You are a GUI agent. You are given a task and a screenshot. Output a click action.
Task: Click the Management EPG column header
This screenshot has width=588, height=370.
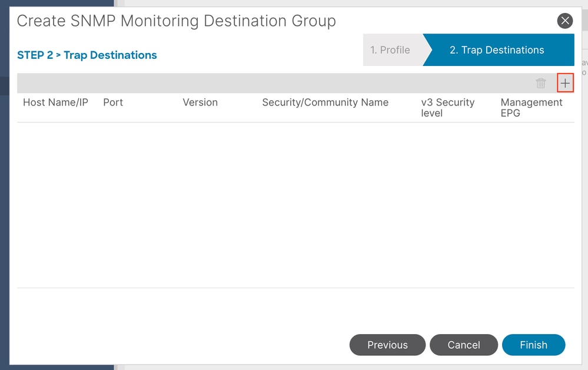click(531, 108)
